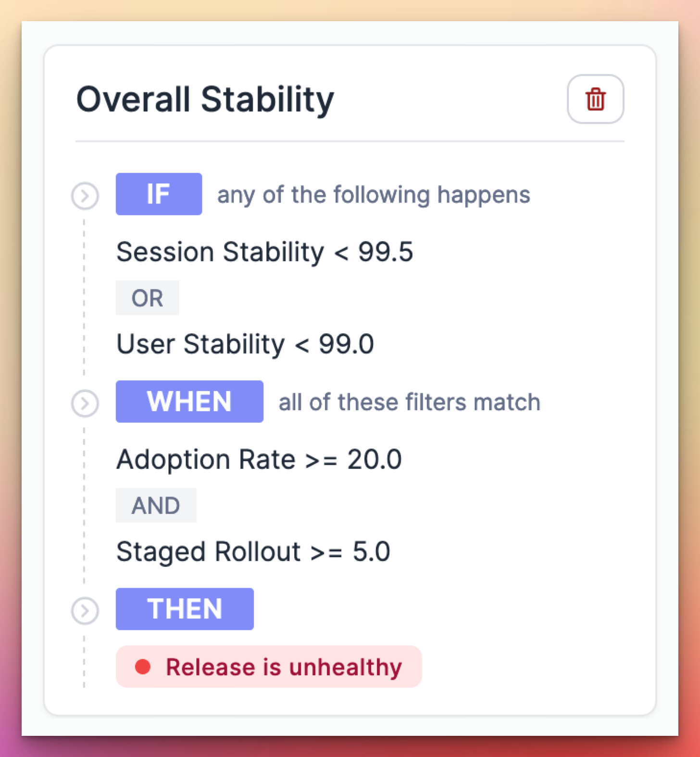
Task: Expand the WHEN section chevron
Action: 85,404
